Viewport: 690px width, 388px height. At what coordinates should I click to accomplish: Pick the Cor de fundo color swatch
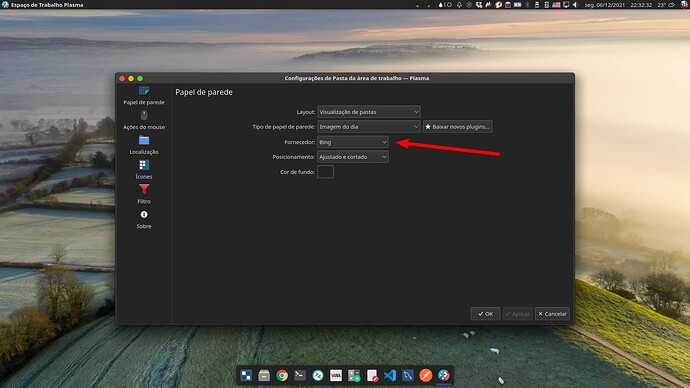click(x=325, y=172)
